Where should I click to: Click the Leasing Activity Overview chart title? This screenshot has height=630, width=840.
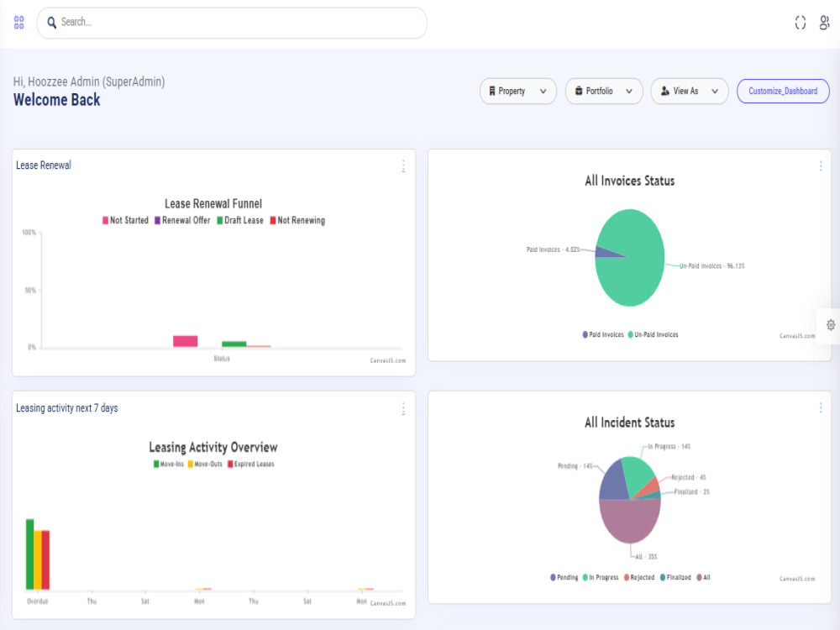[213, 447]
